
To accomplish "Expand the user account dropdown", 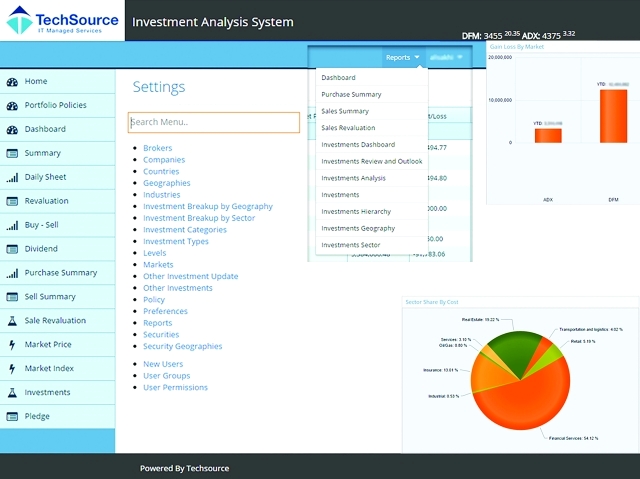I will tap(447, 57).
